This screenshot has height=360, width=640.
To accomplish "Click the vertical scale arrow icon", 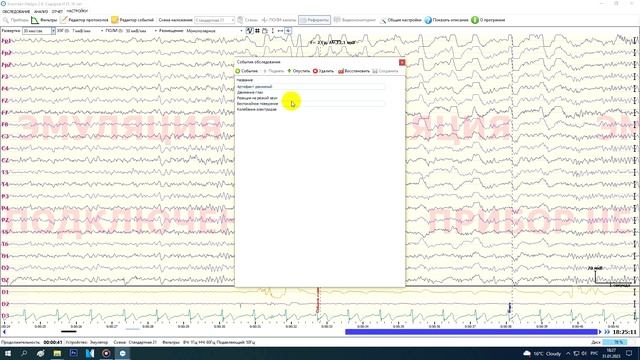I will [273, 31].
